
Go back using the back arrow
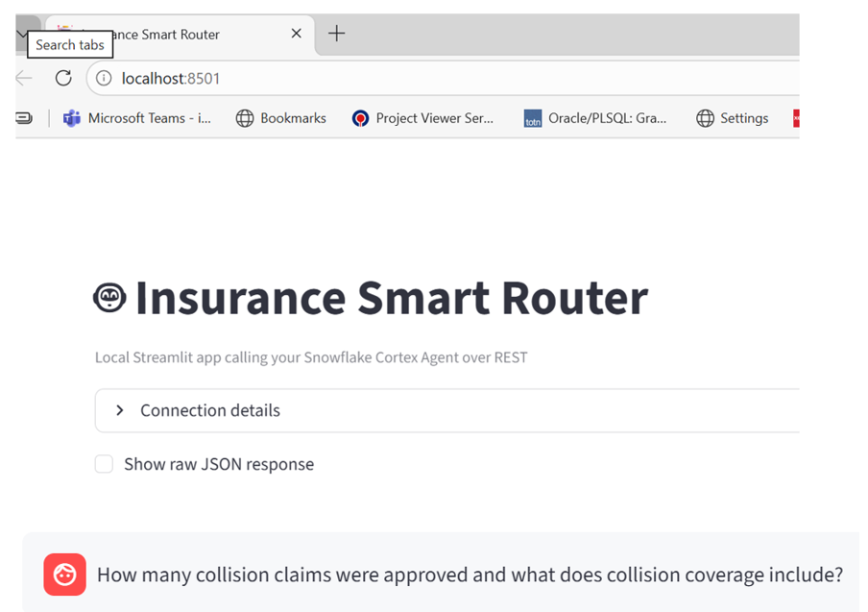pos(24,78)
